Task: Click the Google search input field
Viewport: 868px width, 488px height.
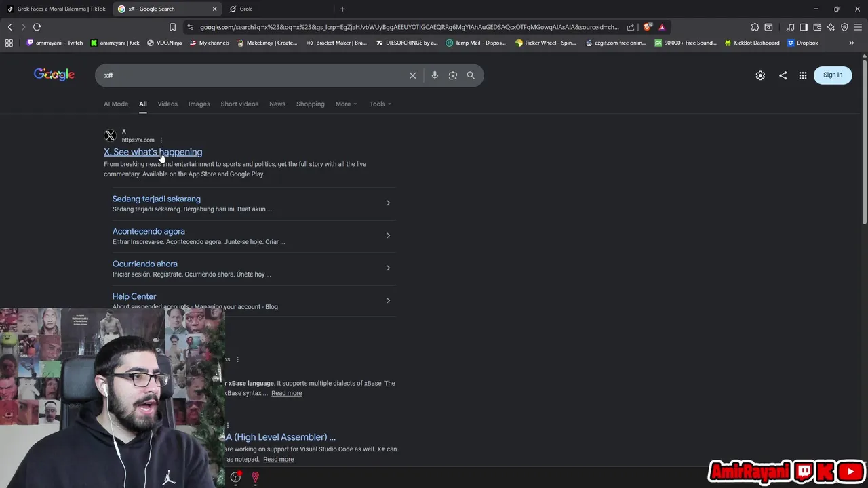Action: (254, 75)
